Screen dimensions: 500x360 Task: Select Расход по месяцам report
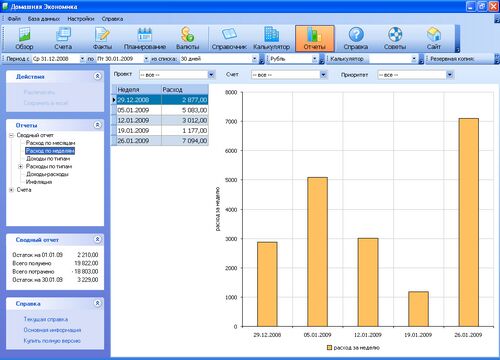(50, 143)
